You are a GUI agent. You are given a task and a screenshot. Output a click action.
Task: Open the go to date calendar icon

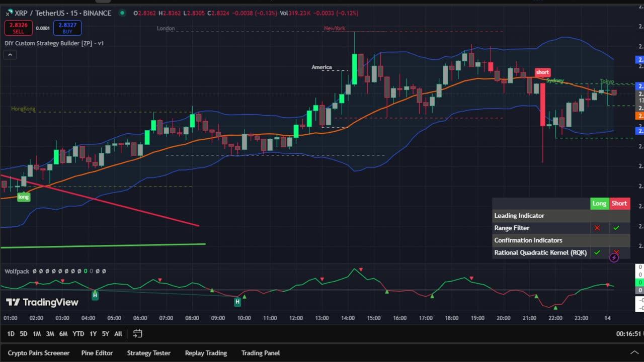point(137,334)
